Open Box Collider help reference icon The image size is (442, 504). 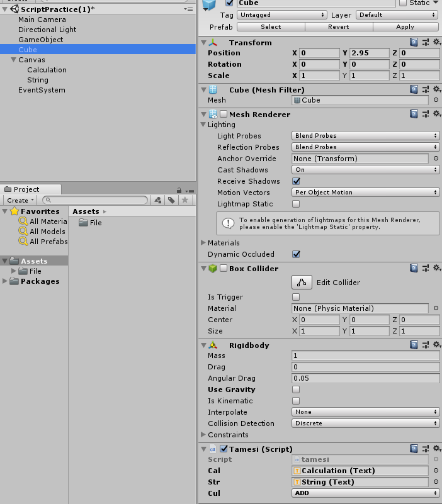(x=414, y=268)
